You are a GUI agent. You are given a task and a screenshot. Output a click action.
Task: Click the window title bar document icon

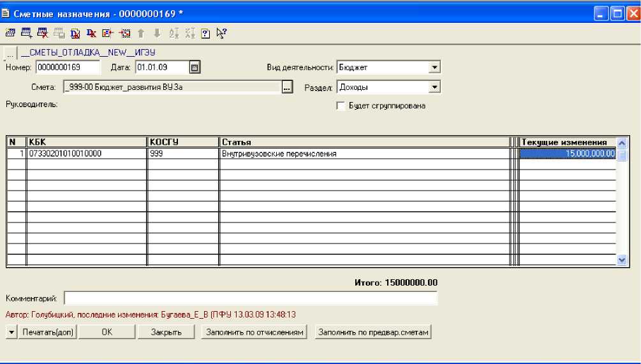[x=6, y=13]
